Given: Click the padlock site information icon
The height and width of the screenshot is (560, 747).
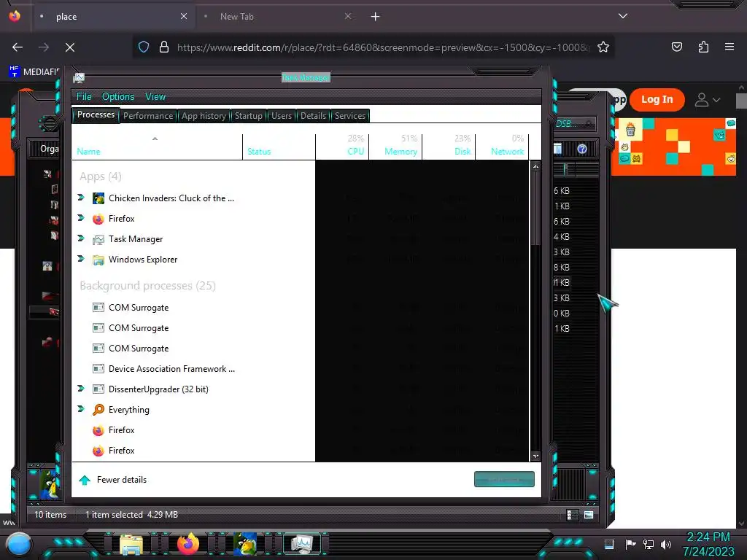Looking at the screenshot, I should click(164, 47).
